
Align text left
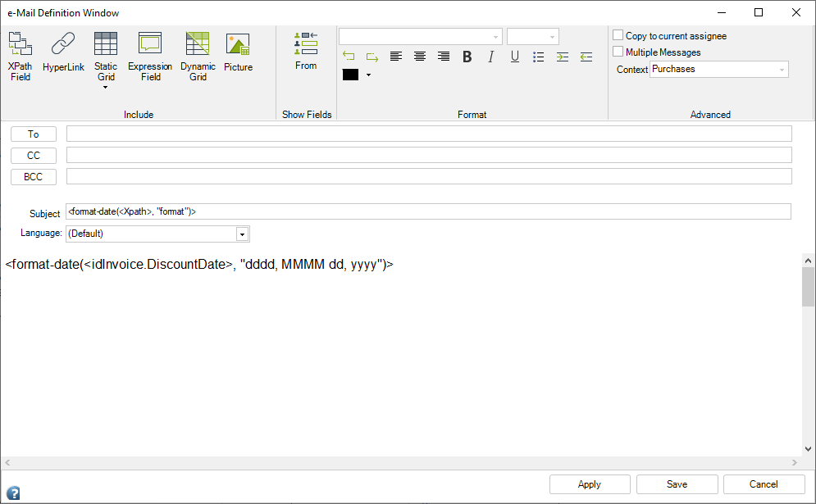tap(396, 57)
